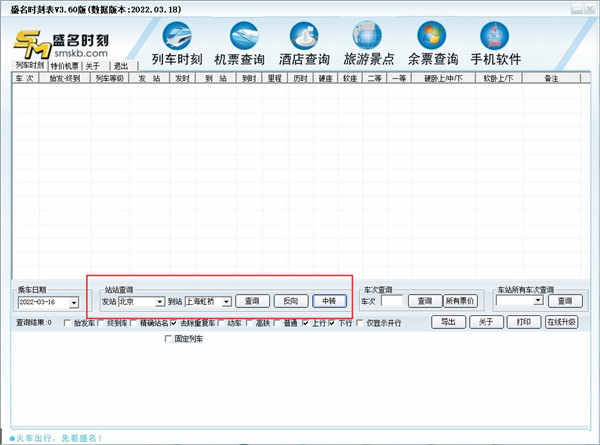600x445 pixels.
Task: Click the 里程 column header
Action: 275,78
